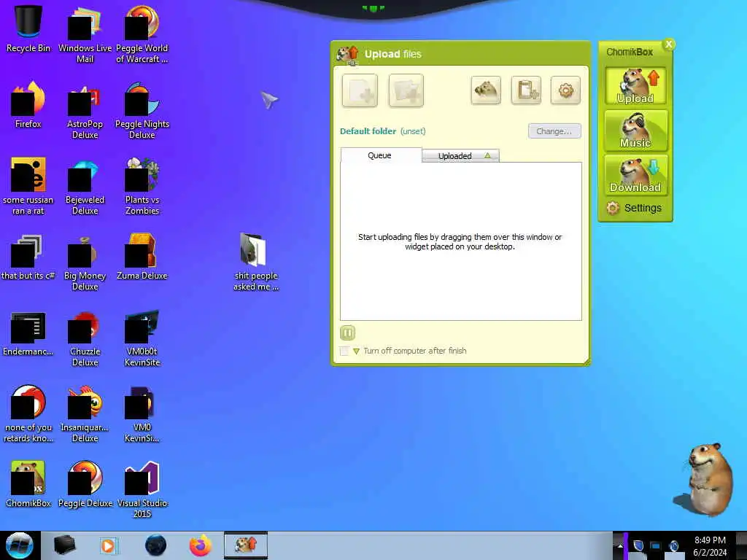Screen dimensions: 747x560
Task: Select the Zuma Deluxe desktop icon
Action: coord(142,257)
